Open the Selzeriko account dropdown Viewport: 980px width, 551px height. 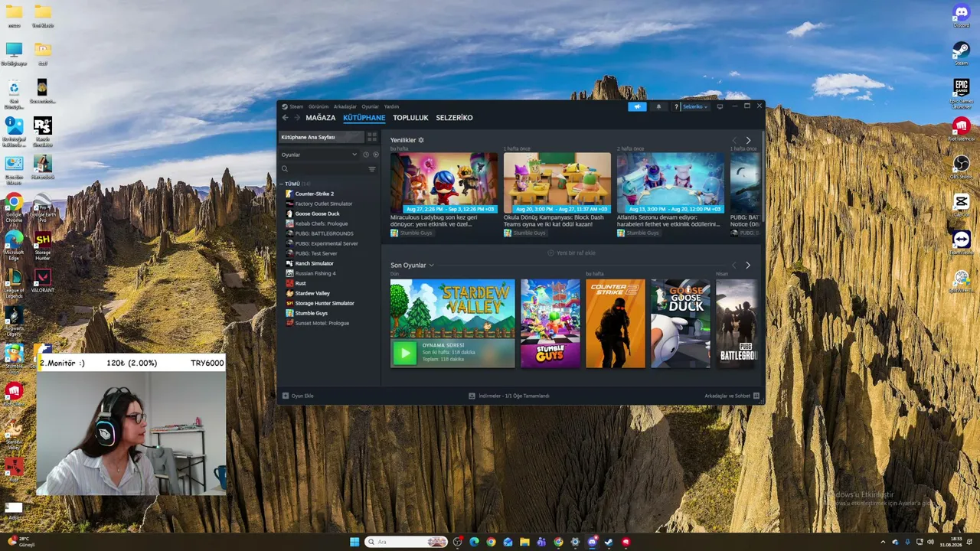(695, 106)
